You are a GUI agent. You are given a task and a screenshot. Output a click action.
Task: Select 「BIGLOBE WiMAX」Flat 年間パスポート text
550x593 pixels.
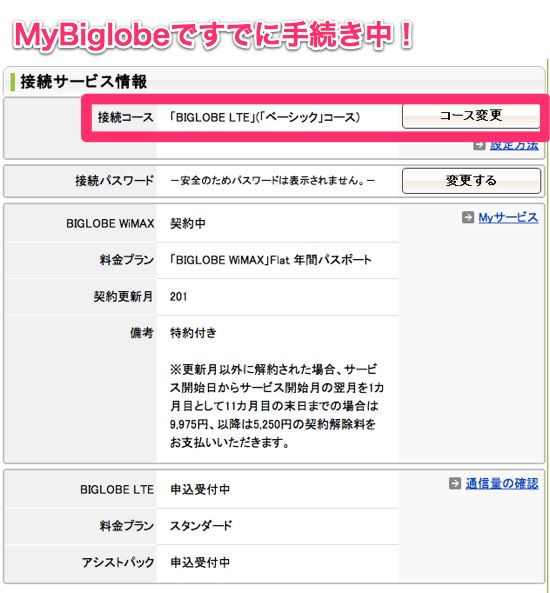(270, 260)
